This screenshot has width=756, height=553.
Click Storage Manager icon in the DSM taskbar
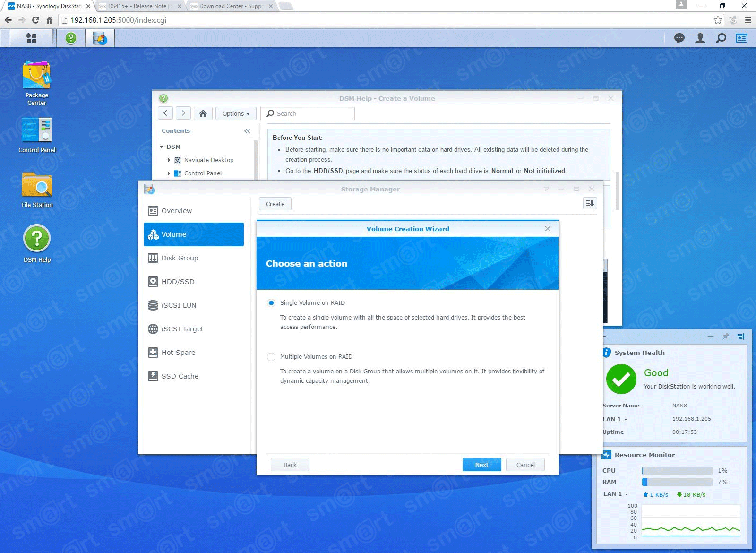click(x=100, y=38)
